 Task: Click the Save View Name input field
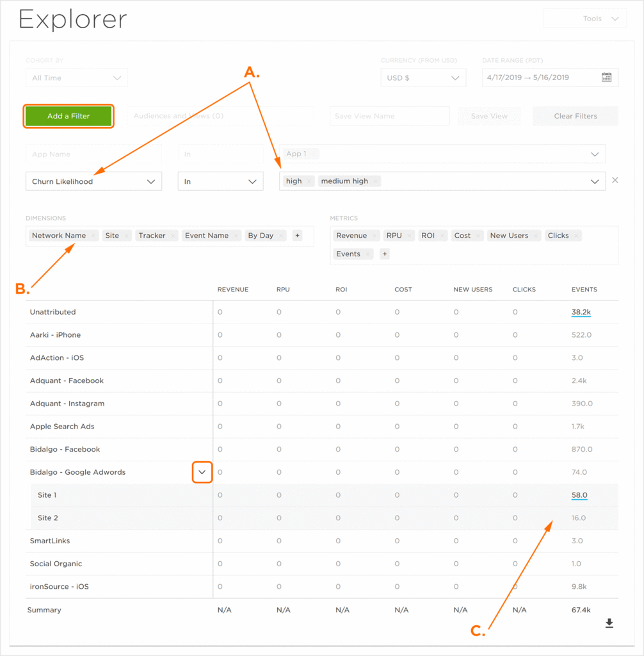tap(389, 116)
